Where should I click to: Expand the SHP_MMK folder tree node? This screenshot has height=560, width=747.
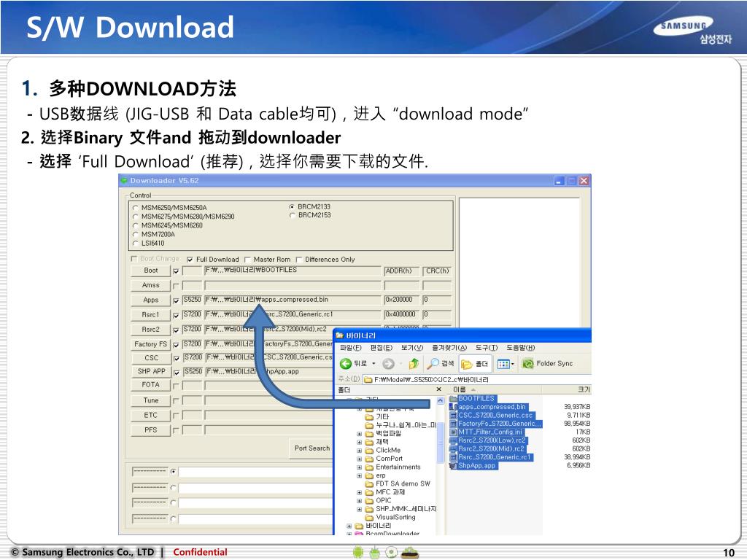pos(359,509)
